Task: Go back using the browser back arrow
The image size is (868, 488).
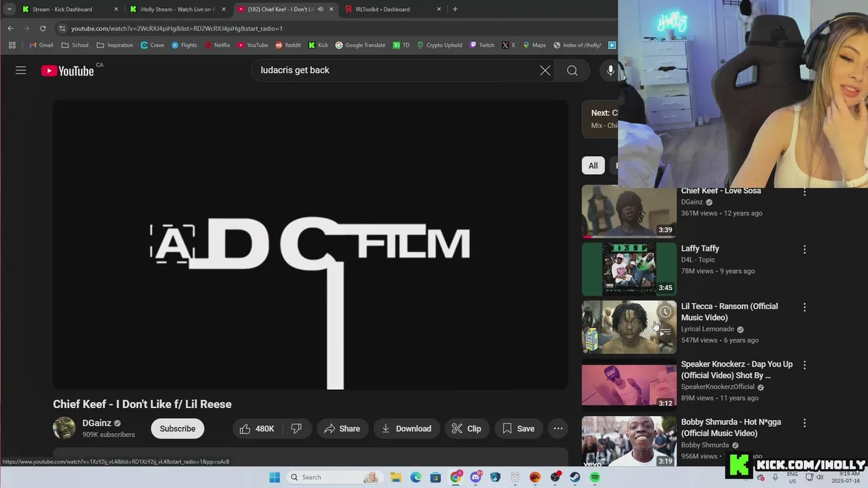Action: point(10,28)
